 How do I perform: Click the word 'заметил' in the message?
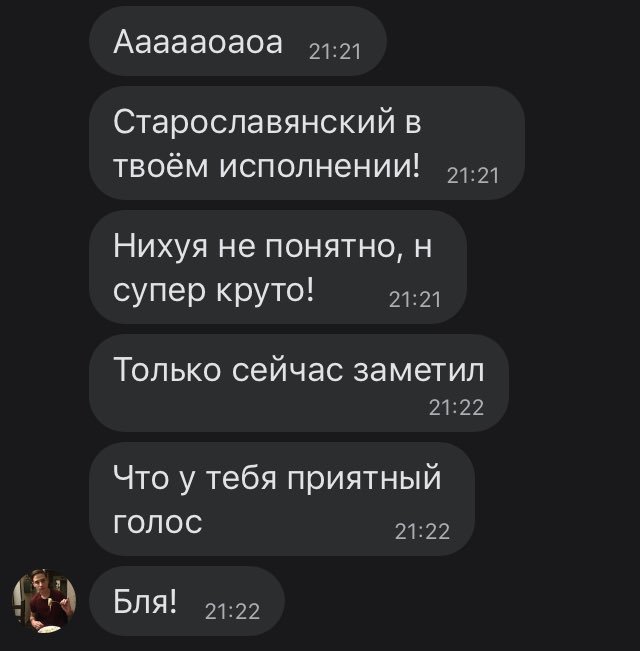[x=418, y=370]
